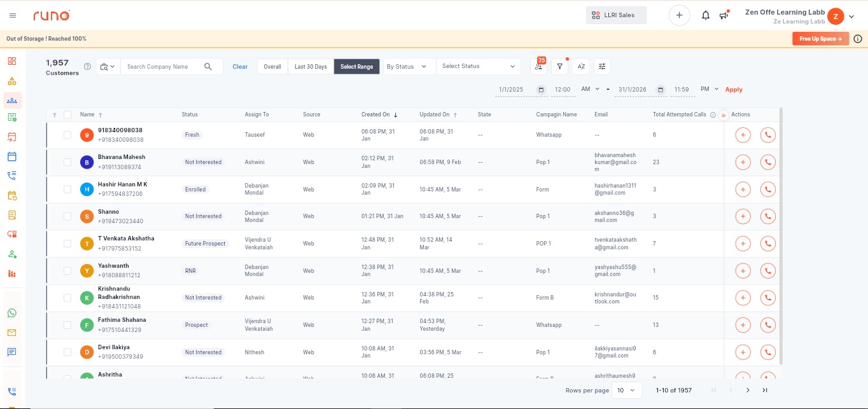Click the notifications bell icon

click(x=705, y=15)
